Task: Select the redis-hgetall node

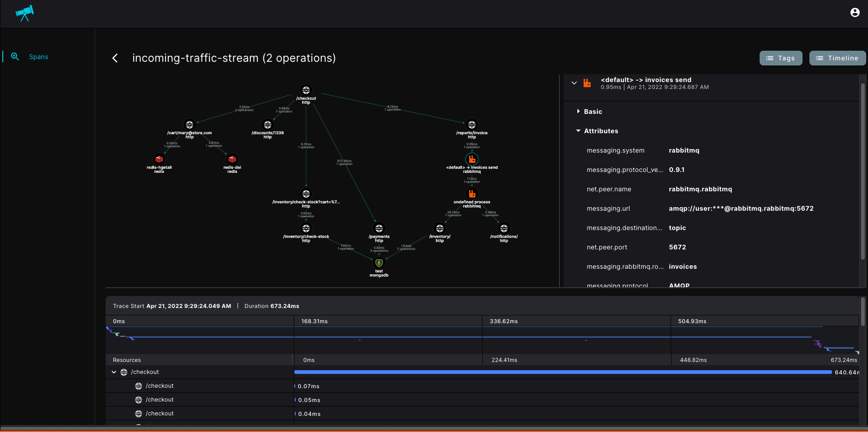Action: [159, 160]
